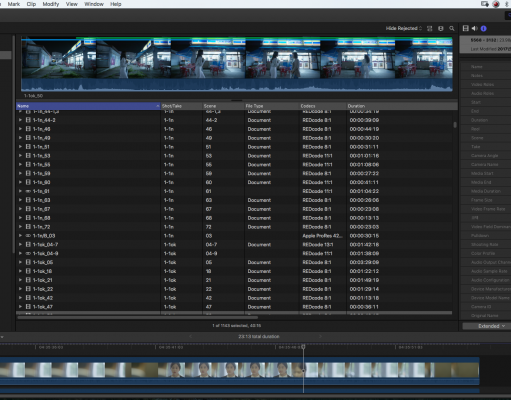Show the video inspector filmstrip icon

466,28
